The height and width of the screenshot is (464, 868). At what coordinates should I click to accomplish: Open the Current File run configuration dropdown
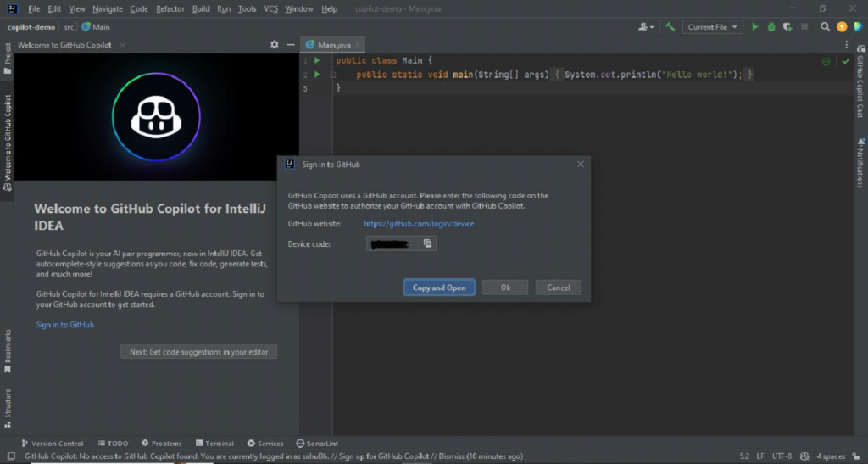(712, 26)
